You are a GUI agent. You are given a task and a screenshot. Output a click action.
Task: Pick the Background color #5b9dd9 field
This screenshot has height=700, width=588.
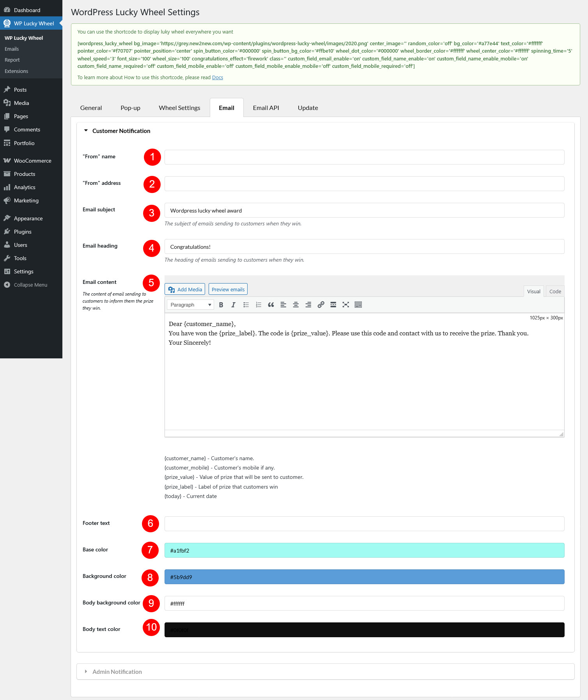(364, 577)
